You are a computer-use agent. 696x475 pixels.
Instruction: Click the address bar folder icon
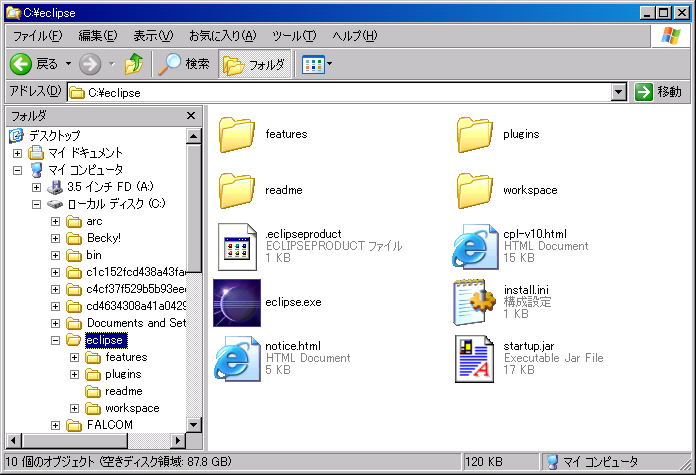77,93
